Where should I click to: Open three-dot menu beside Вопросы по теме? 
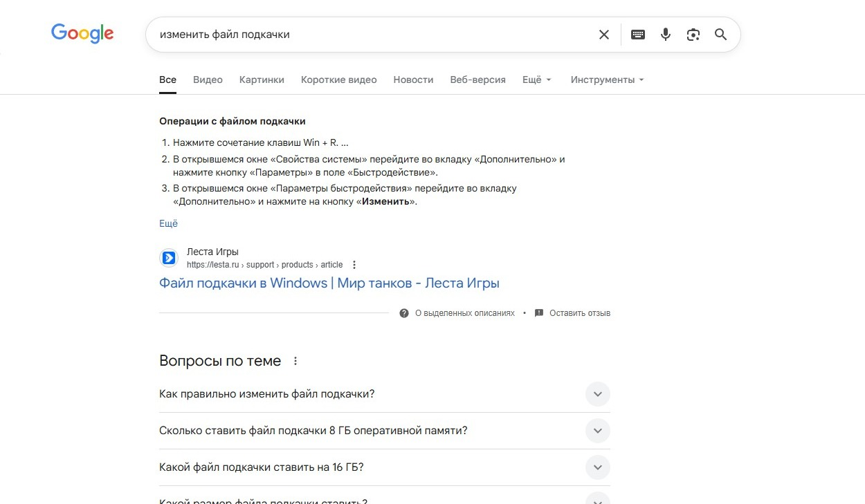point(295,361)
